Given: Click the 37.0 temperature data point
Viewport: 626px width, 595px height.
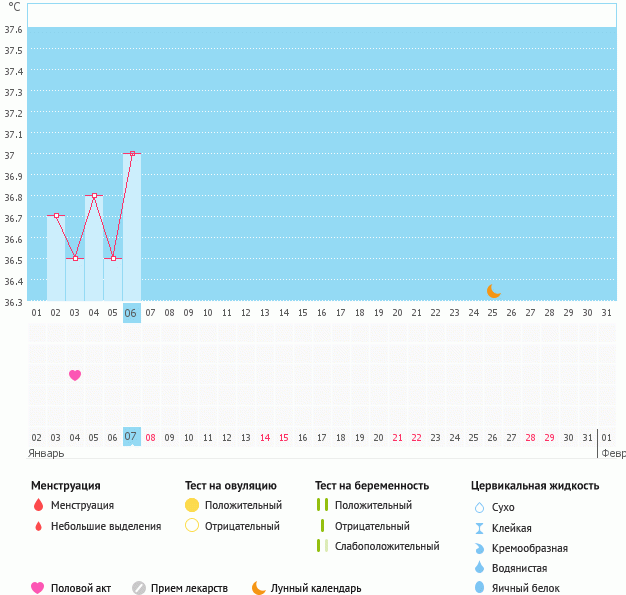Looking at the screenshot, I should [x=132, y=154].
